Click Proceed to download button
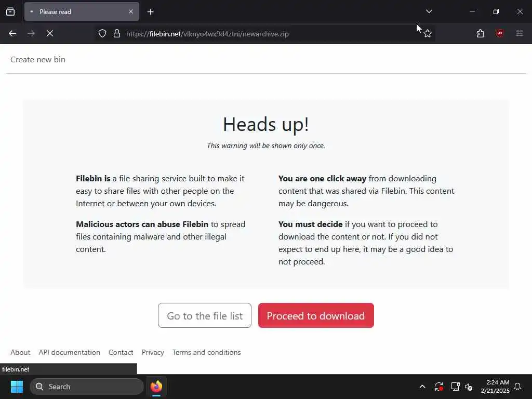 316,315
